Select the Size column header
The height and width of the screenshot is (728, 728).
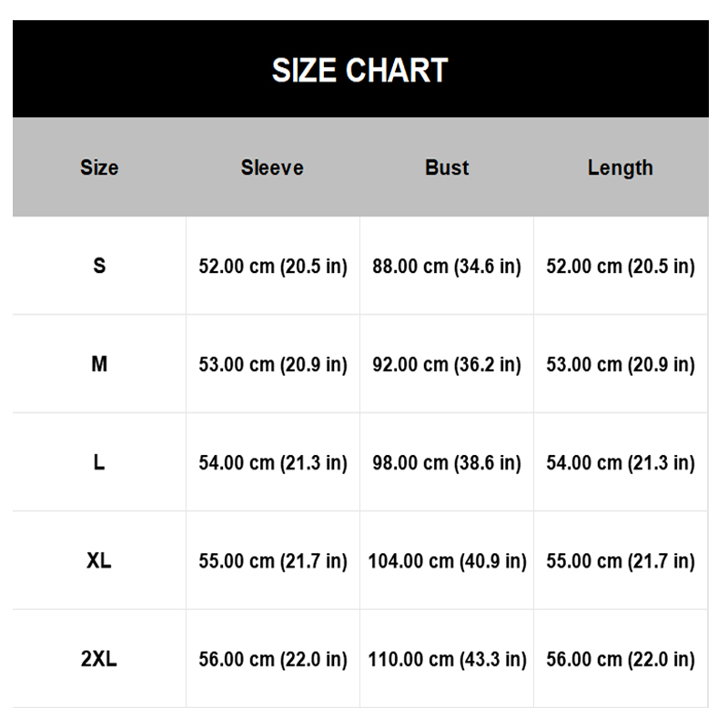99,167
